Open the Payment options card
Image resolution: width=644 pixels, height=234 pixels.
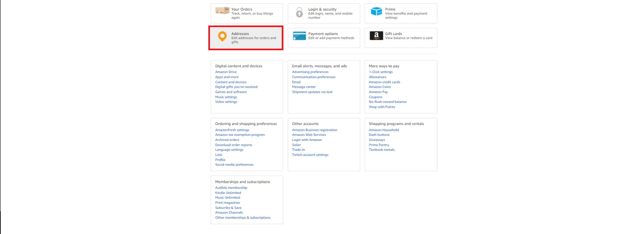(x=324, y=38)
